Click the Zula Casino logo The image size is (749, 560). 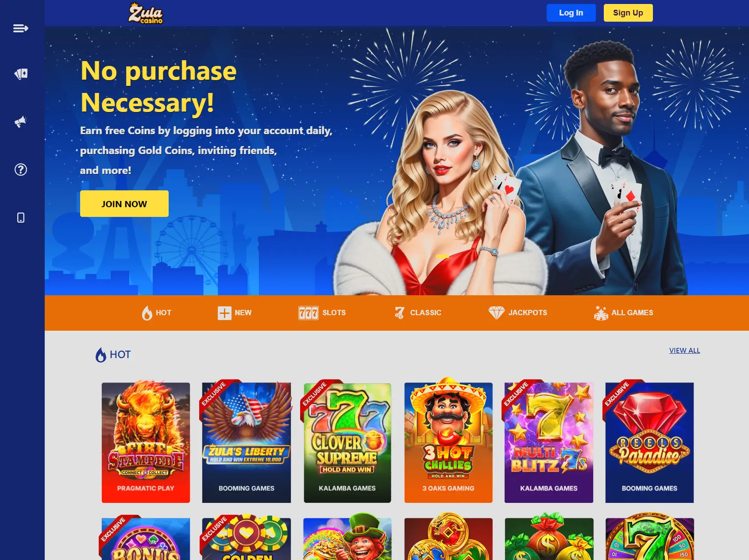[146, 13]
